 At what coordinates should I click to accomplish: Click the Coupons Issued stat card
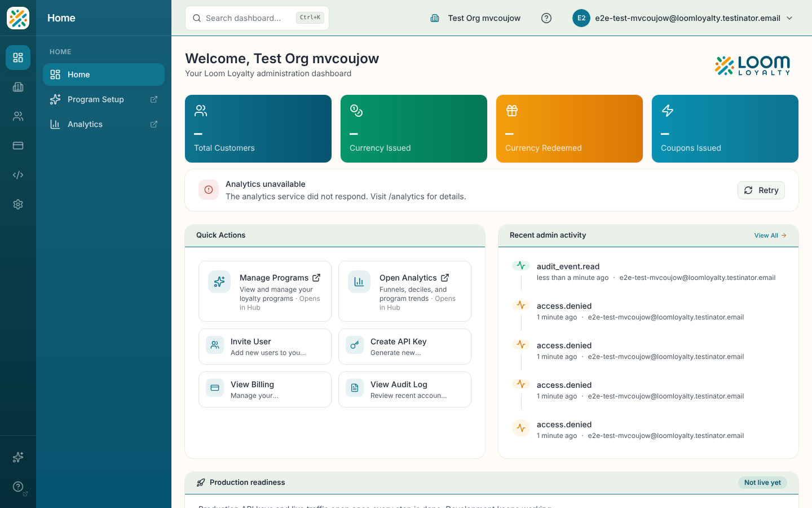[725, 129]
